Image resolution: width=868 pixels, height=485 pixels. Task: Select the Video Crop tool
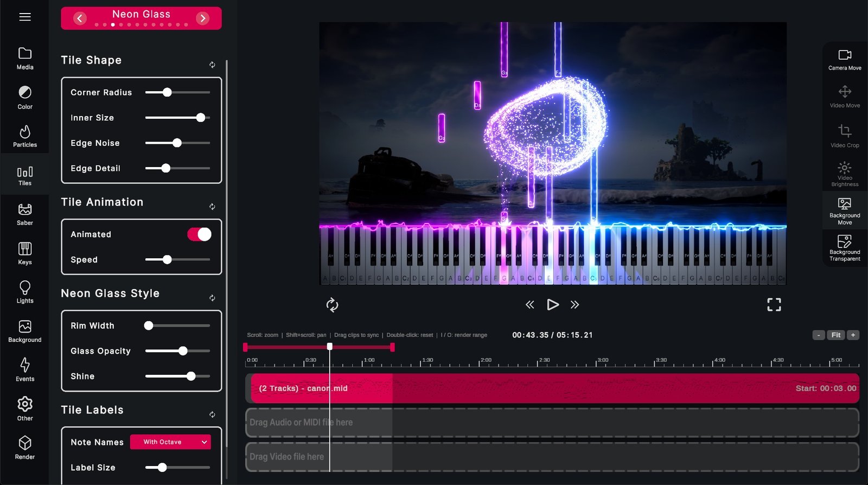click(845, 136)
